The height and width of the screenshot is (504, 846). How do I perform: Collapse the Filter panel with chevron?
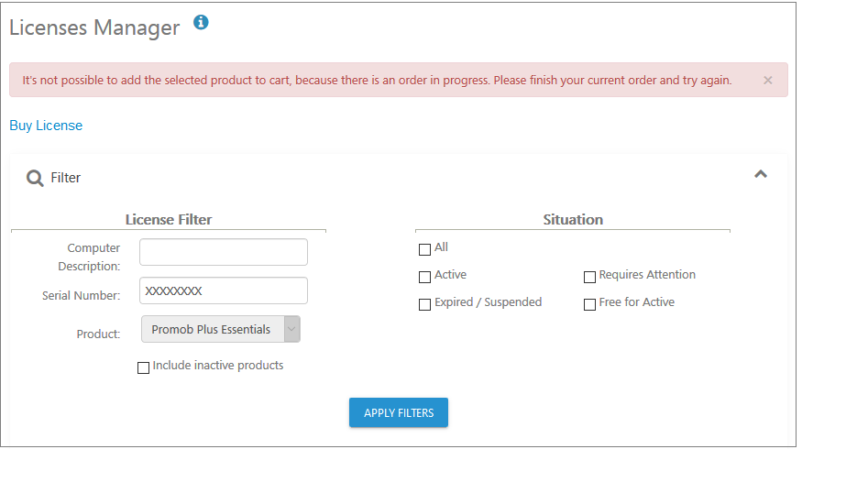tap(761, 174)
